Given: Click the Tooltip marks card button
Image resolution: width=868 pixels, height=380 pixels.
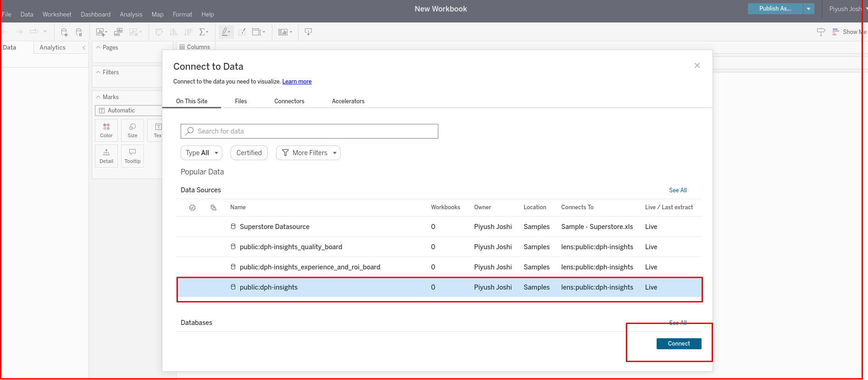Looking at the screenshot, I should click(133, 156).
